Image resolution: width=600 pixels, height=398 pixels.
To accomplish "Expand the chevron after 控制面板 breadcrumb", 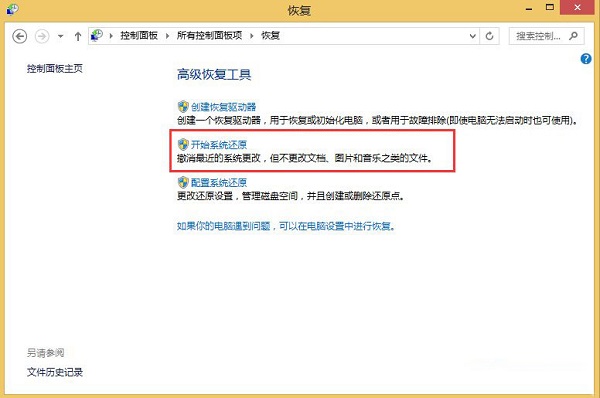I will pos(167,36).
